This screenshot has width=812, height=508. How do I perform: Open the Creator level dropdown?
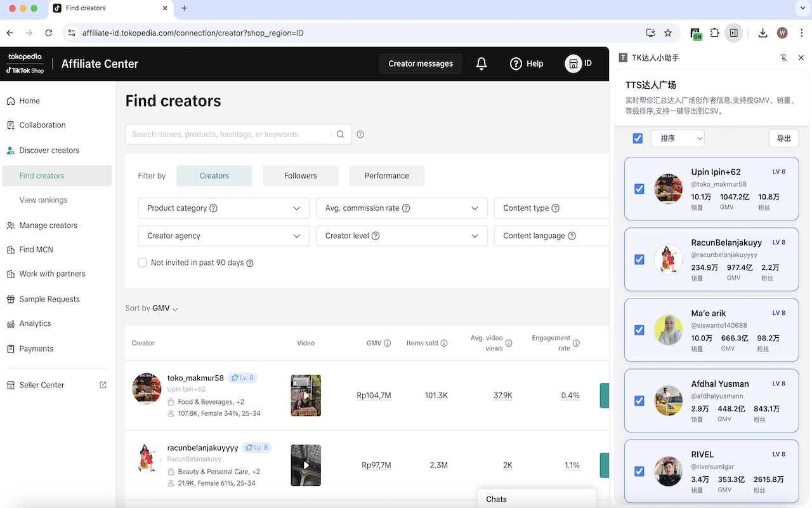click(402, 236)
